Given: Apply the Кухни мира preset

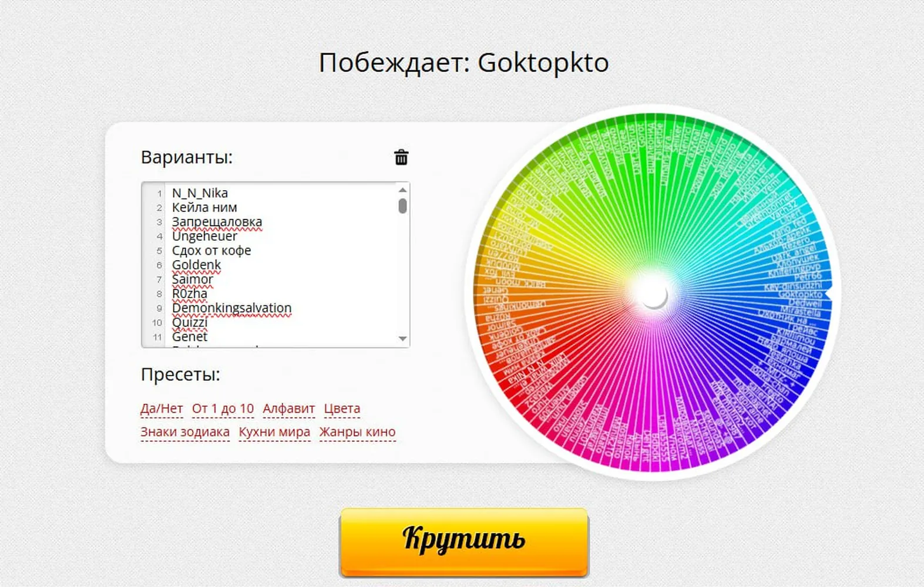Looking at the screenshot, I should (274, 432).
